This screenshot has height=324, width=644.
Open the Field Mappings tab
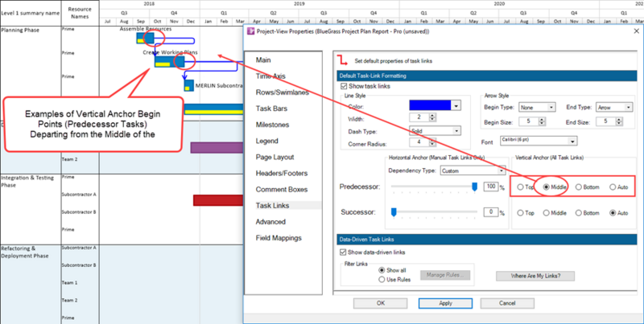(x=279, y=238)
